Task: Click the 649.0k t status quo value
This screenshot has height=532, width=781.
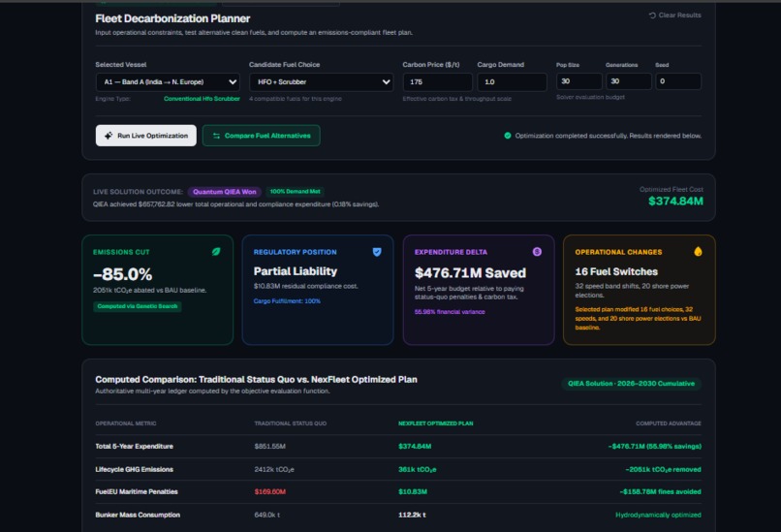Action: [x=267, y=515]
